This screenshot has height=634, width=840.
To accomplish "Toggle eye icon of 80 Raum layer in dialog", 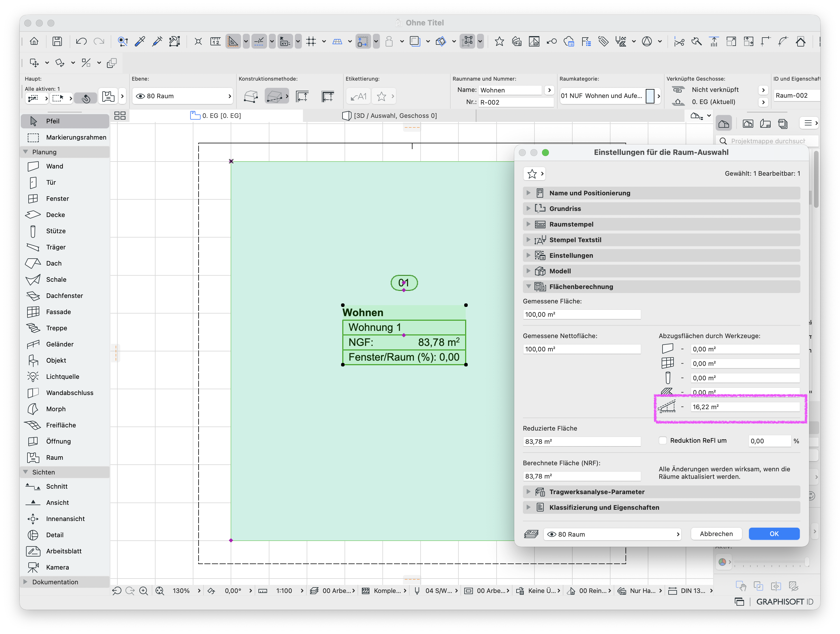I will (552, 535).
